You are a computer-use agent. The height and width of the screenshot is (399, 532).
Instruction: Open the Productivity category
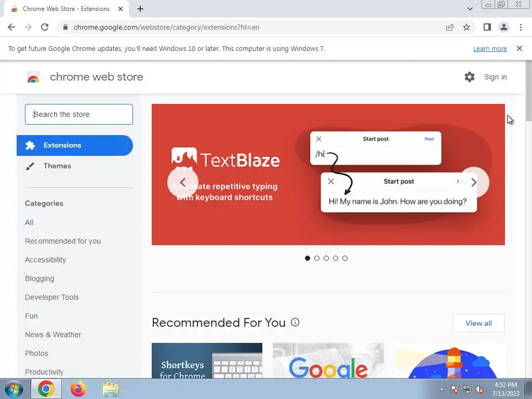tap(44, 372)
